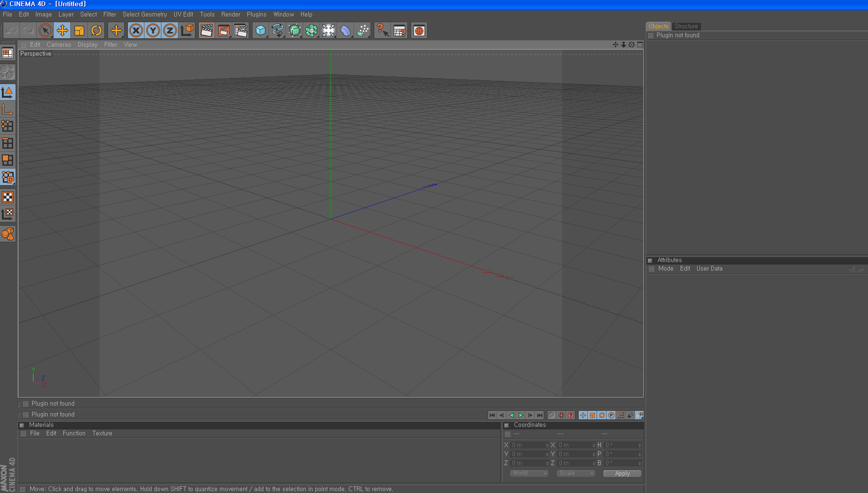Switch to the Structure tab
868x493 pixels.
point(686,26)
